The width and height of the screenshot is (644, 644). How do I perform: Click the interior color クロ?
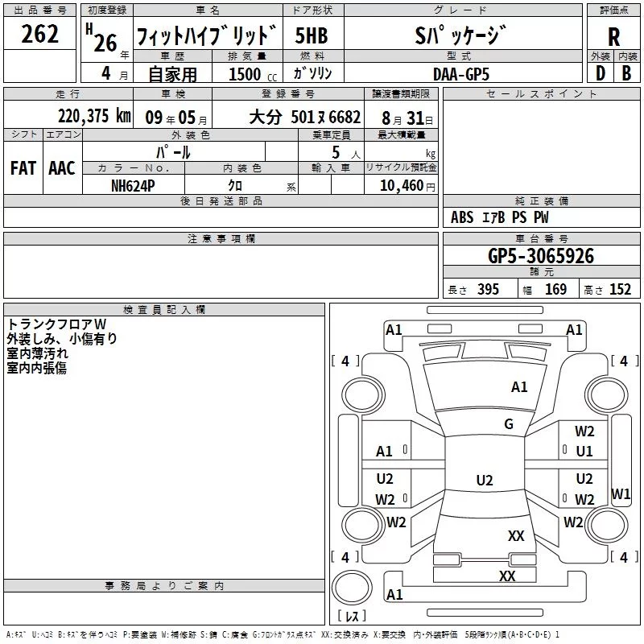click(235, 186)
